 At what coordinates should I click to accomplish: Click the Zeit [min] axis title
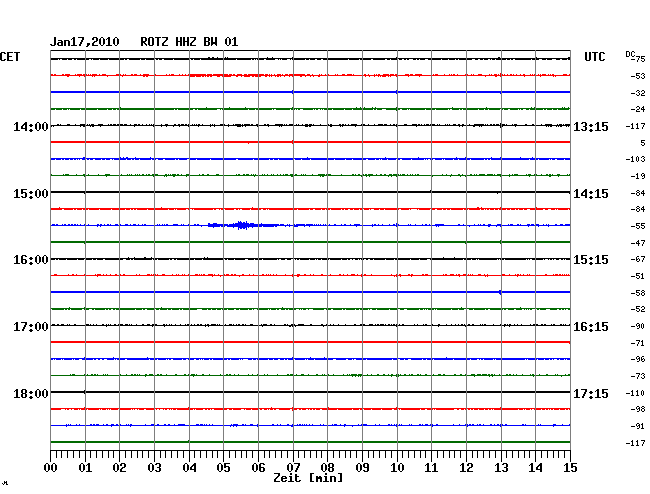pos(308,478)
